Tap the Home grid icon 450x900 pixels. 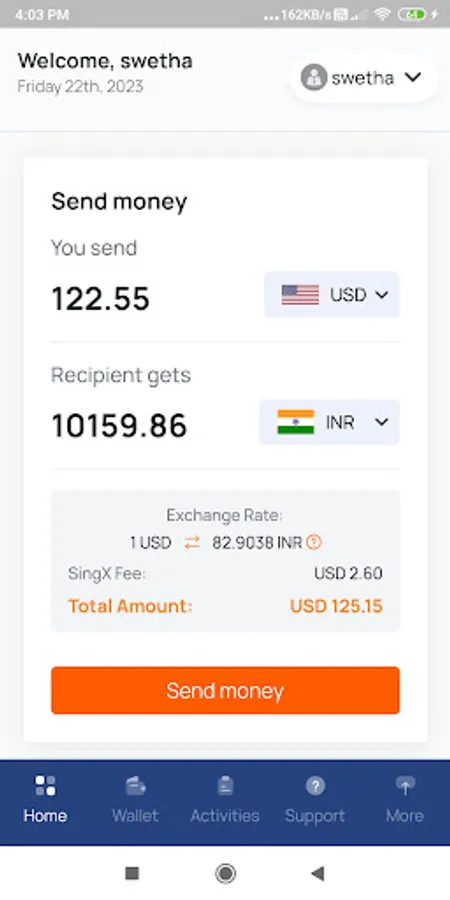tap(45, 785)
